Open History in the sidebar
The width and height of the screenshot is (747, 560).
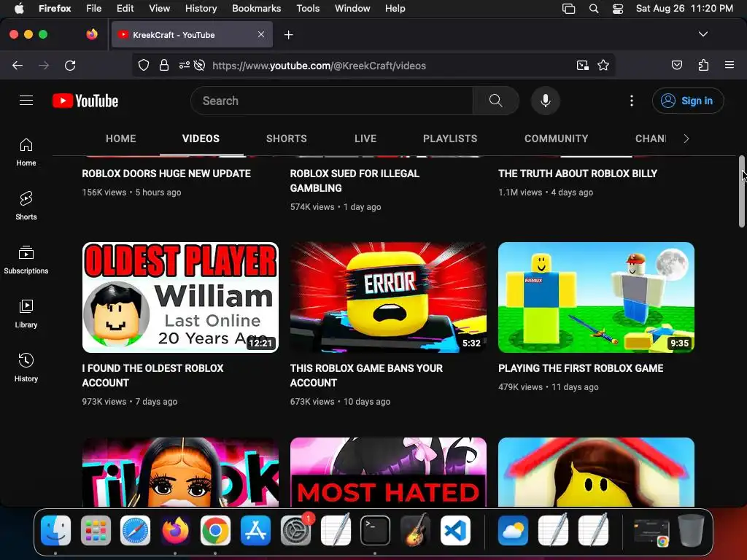(26, 367)
